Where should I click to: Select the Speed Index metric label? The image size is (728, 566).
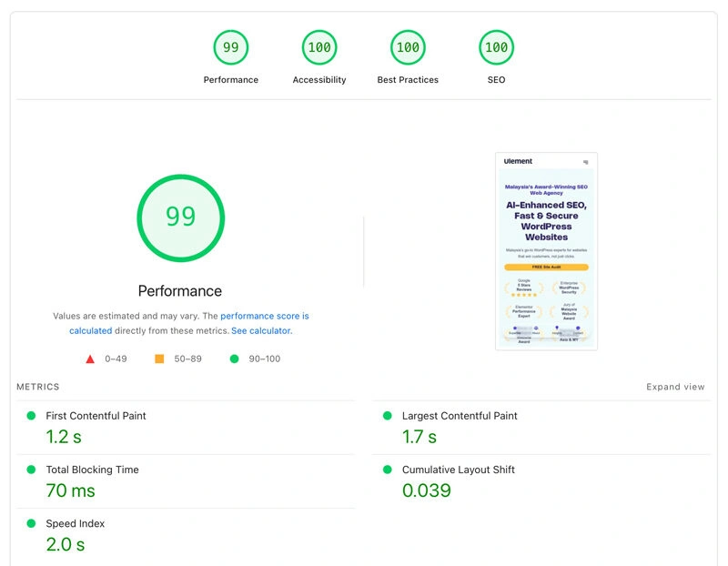[x=76, y=523]
